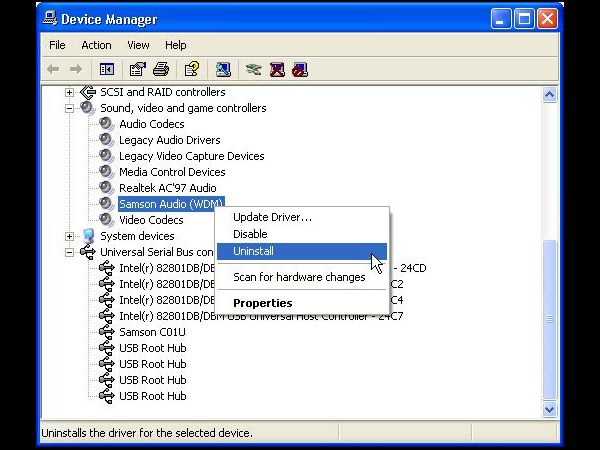Open the Help menu
This screenshot has width=600, height=450.
176,45
